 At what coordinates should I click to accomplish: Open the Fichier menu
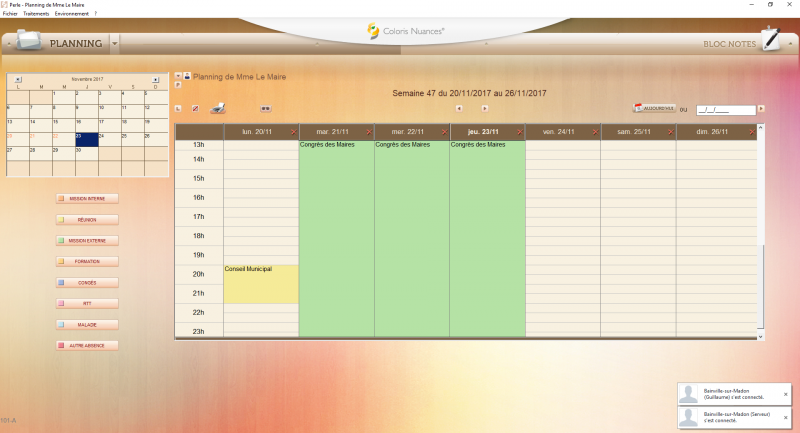[x=10, y=13]
